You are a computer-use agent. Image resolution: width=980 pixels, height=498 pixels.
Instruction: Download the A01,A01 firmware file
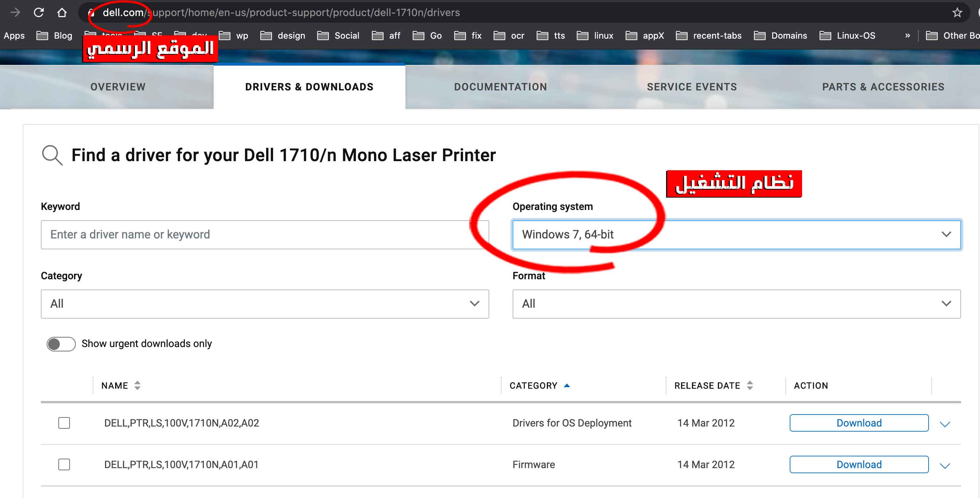coord(859,464)
